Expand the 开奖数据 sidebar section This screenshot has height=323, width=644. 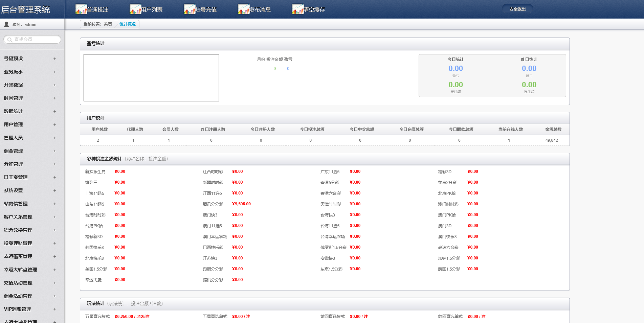click(32, 85)
